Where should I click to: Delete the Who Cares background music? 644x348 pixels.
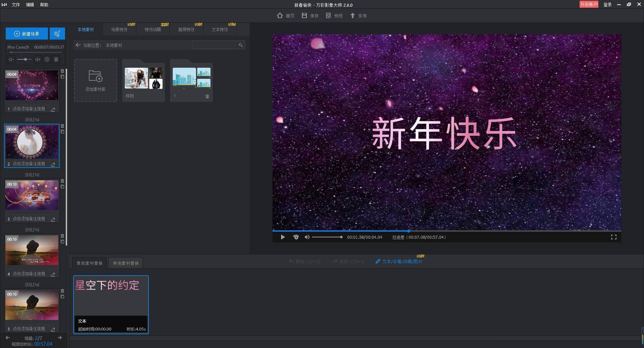(56, 59)
